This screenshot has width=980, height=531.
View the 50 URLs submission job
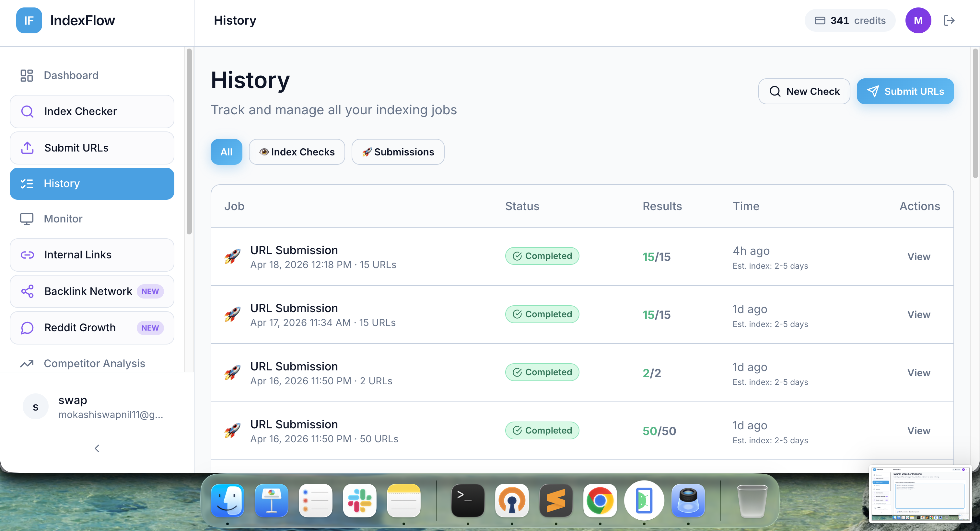tap(918, 431)
